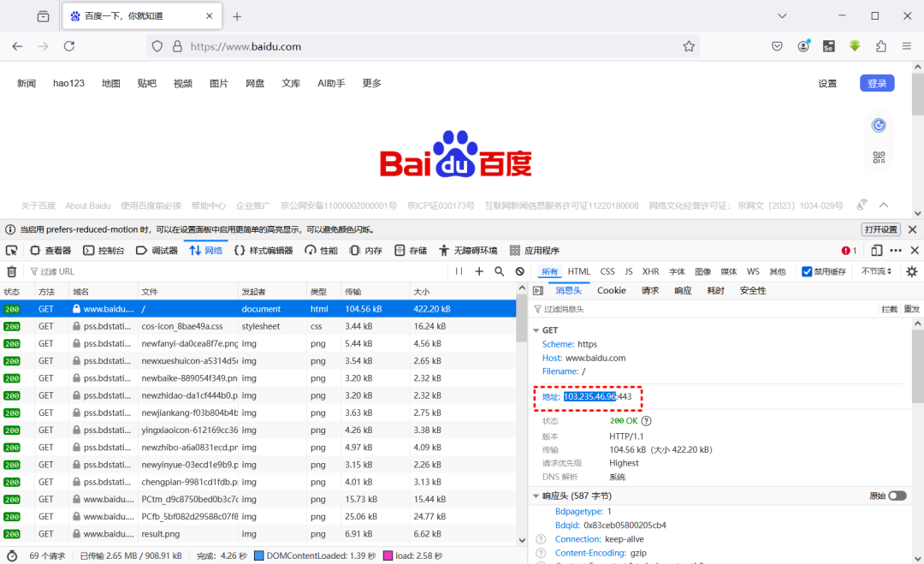Click the 重发 resend button
924x564 pixels.
coord(912,309)
